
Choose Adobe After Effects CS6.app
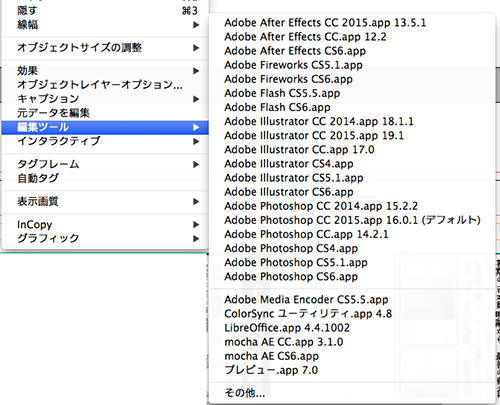352,51
